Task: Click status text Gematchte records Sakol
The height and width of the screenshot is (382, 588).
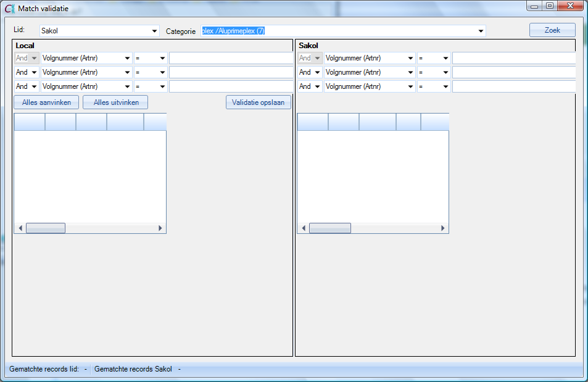Action: 133,369
